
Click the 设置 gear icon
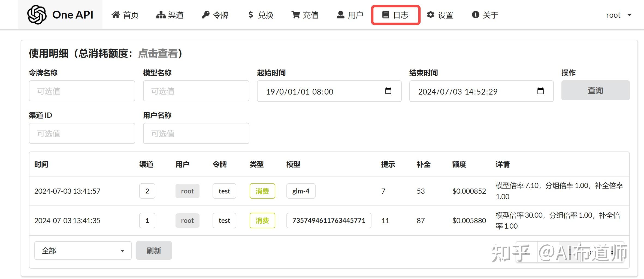[430, 15]
